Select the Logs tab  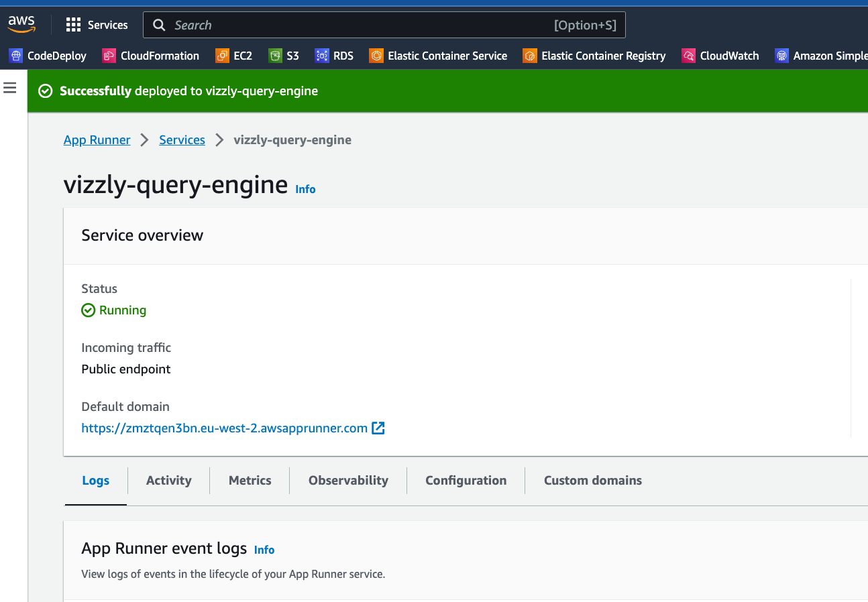point(96,481)
